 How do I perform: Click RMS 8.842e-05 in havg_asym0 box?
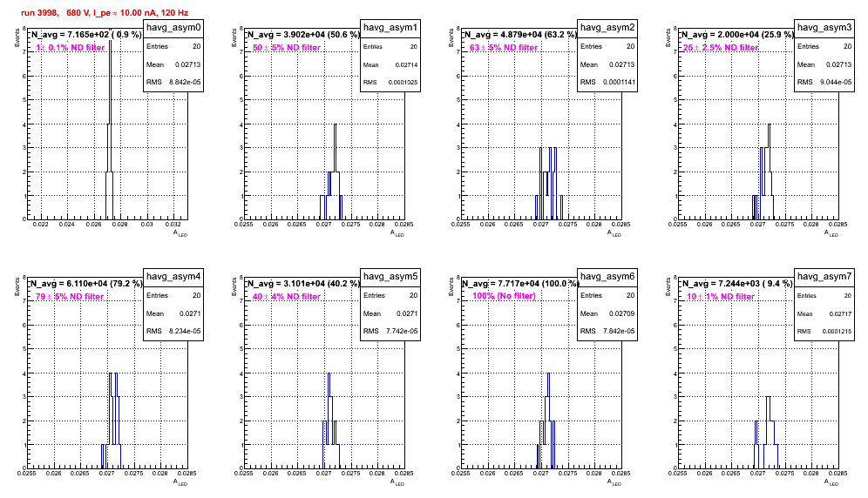coord(173,82)
